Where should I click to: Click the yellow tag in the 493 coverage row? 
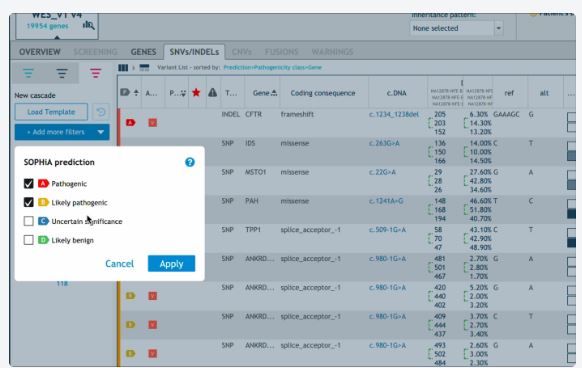click(x=130, y=353)
